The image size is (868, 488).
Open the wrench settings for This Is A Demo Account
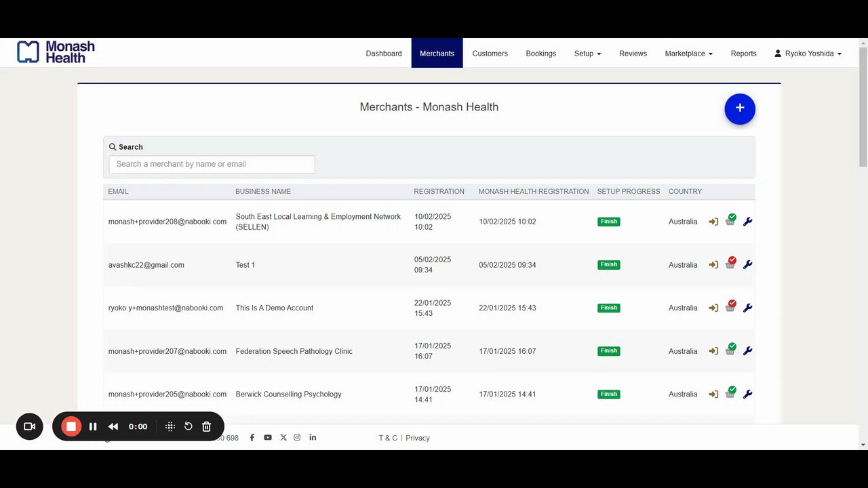coord(748,308)
